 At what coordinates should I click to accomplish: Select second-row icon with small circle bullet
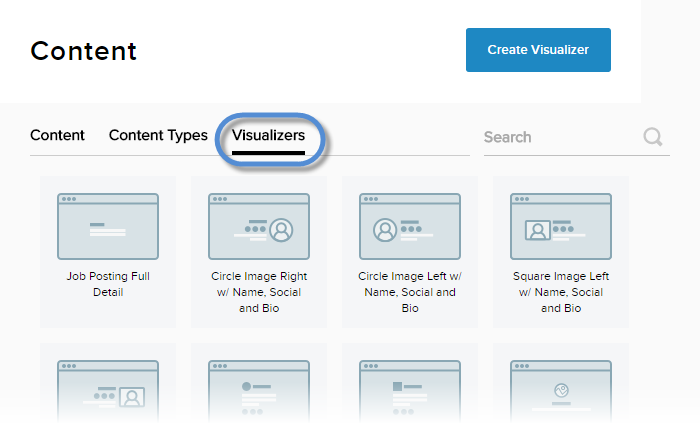[x=259, y=392]
